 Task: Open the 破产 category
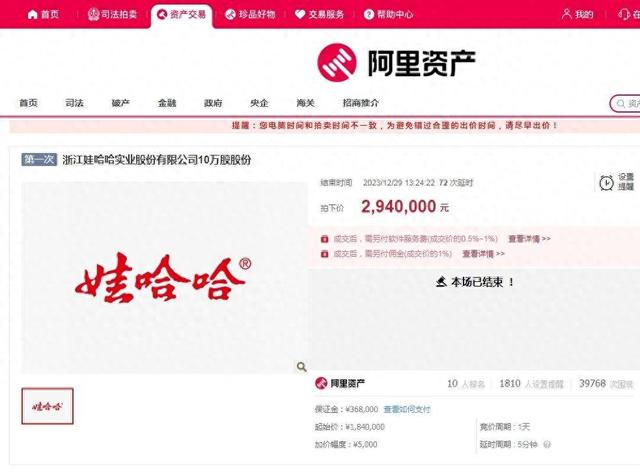coord(121,103)
